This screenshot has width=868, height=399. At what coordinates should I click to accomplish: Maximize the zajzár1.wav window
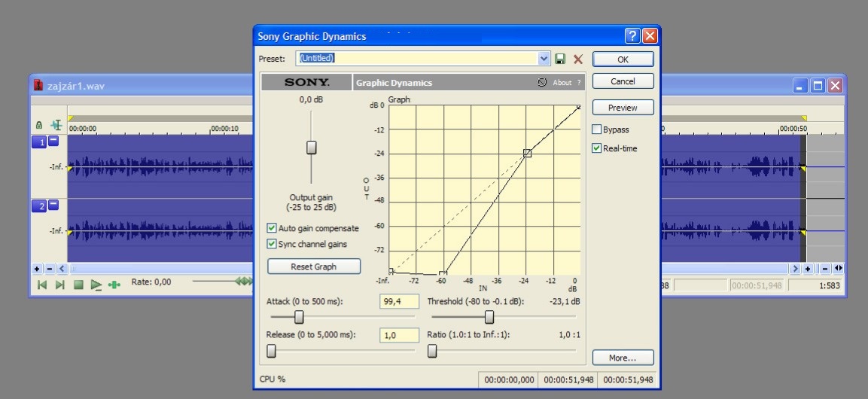click(818, 85)
